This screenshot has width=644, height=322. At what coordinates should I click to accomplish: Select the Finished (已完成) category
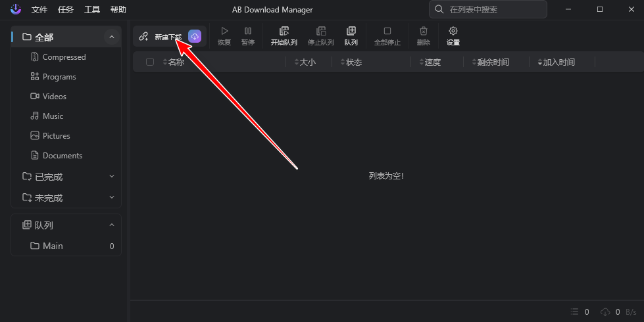point(66,176)
